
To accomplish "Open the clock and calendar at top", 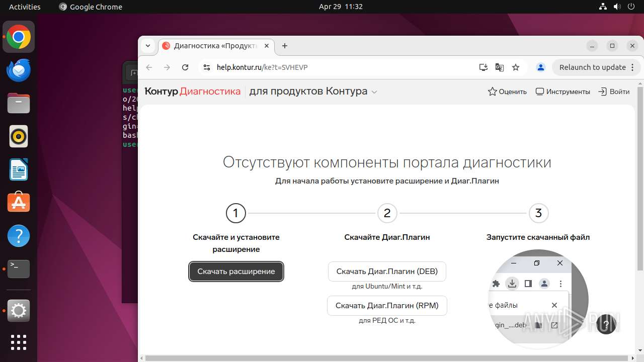I will [341, 7].
